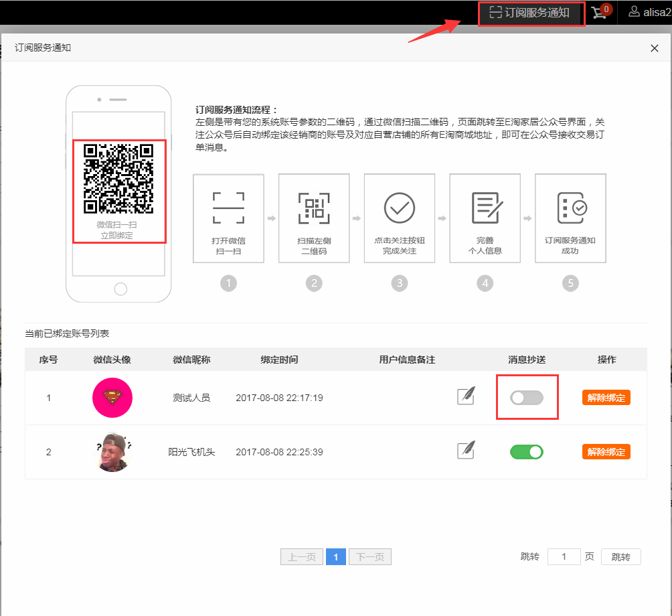Click the 扫描左侧二维码 step icon
This screenshot has height=616, width=672.
click(314, 208)
